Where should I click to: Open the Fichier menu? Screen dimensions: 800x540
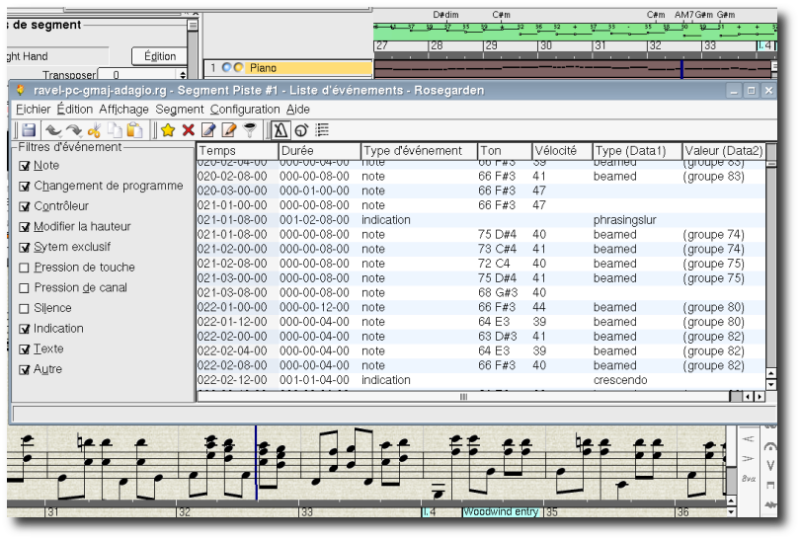[x=33, y=109]
